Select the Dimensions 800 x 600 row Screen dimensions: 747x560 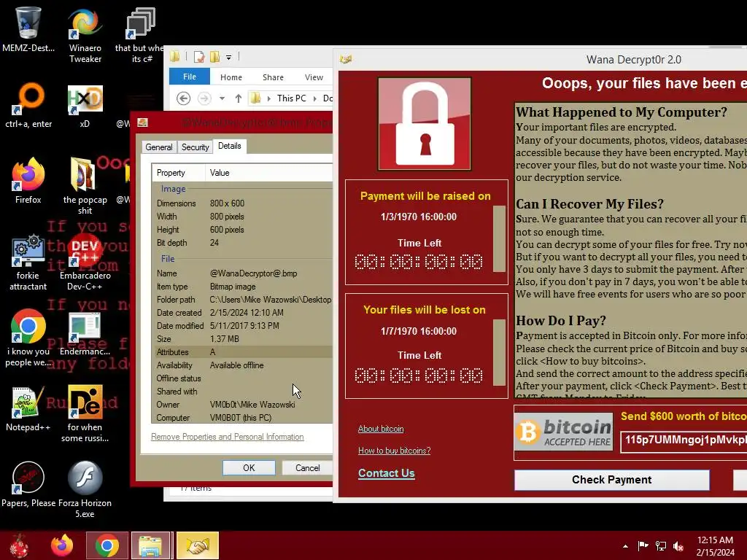click(x=242, y=203)
